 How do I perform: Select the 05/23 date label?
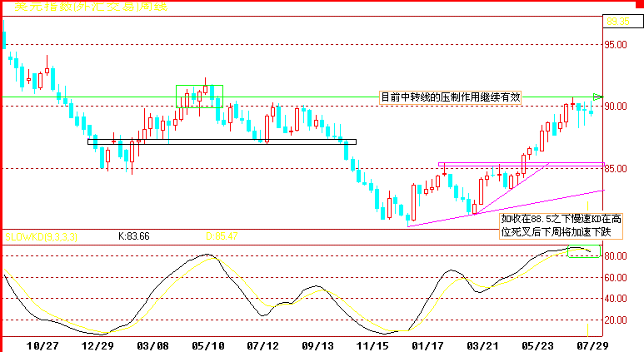pyautogui.click(x=537, y=346)
